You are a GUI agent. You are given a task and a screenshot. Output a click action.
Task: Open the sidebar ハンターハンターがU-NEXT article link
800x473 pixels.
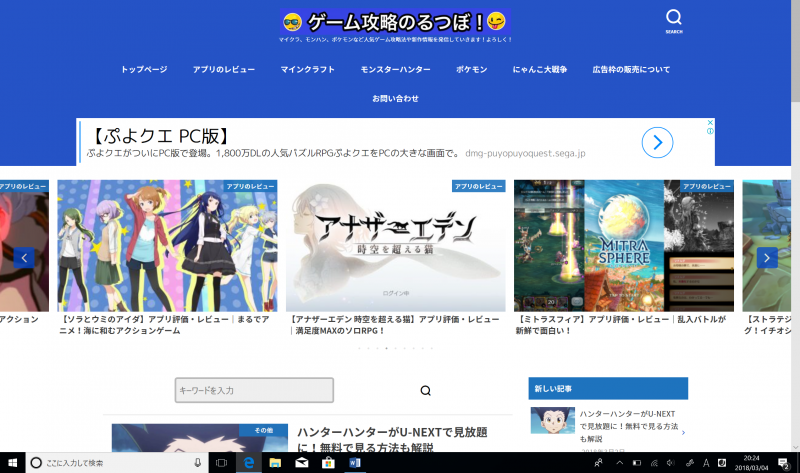(x=629, y=426)
